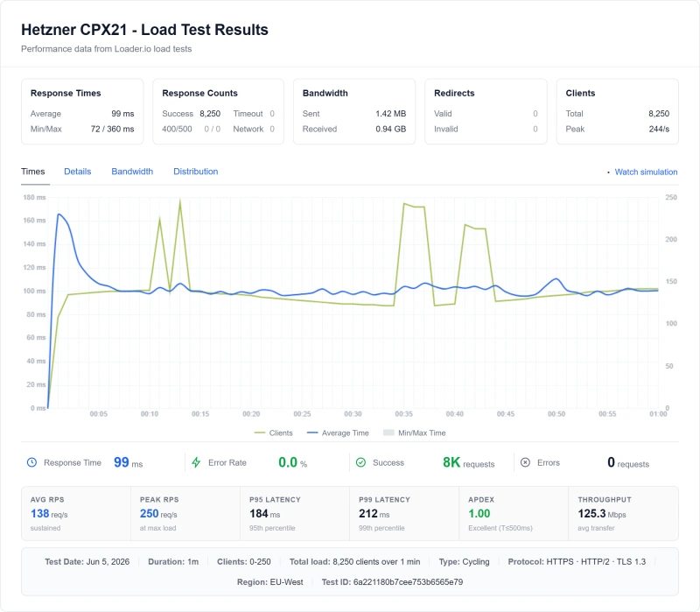Viewport: 700px width, 612px height.
Task: Click the Received value 0.94 GB
Action: (x=390, y=129)
